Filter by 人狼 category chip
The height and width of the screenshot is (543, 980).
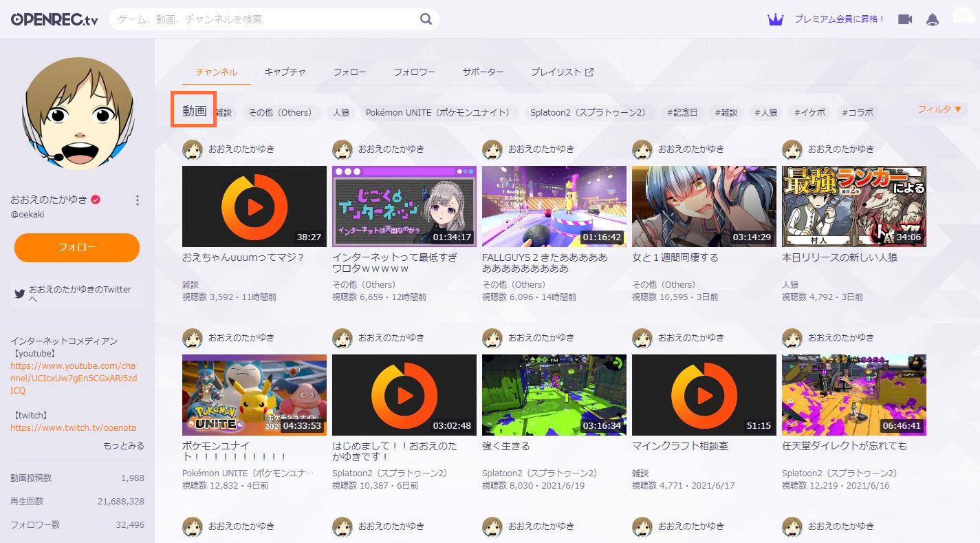tap(341, 113)
